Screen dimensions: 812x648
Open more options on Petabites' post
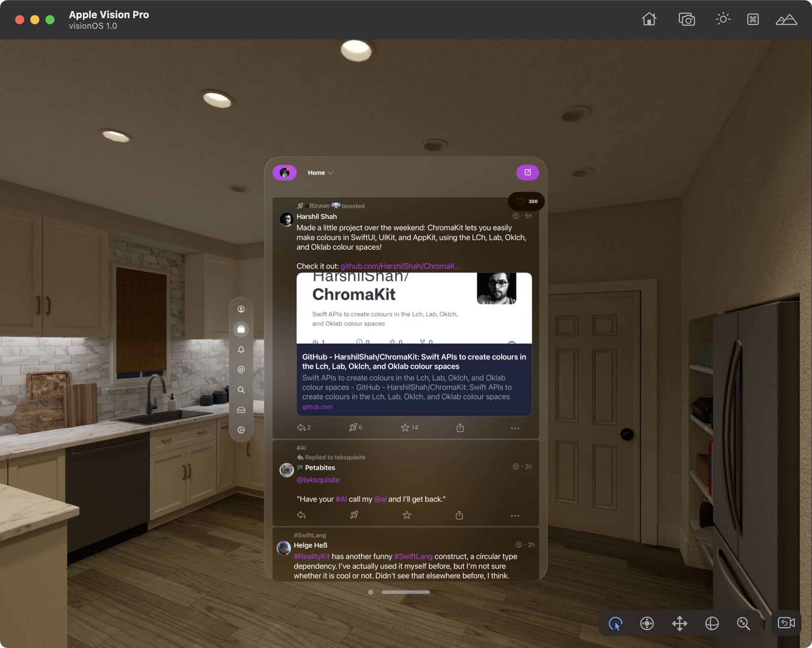point(515,516)
